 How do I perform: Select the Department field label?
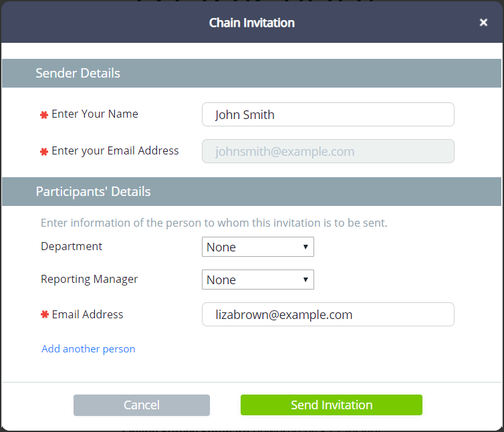72,246
